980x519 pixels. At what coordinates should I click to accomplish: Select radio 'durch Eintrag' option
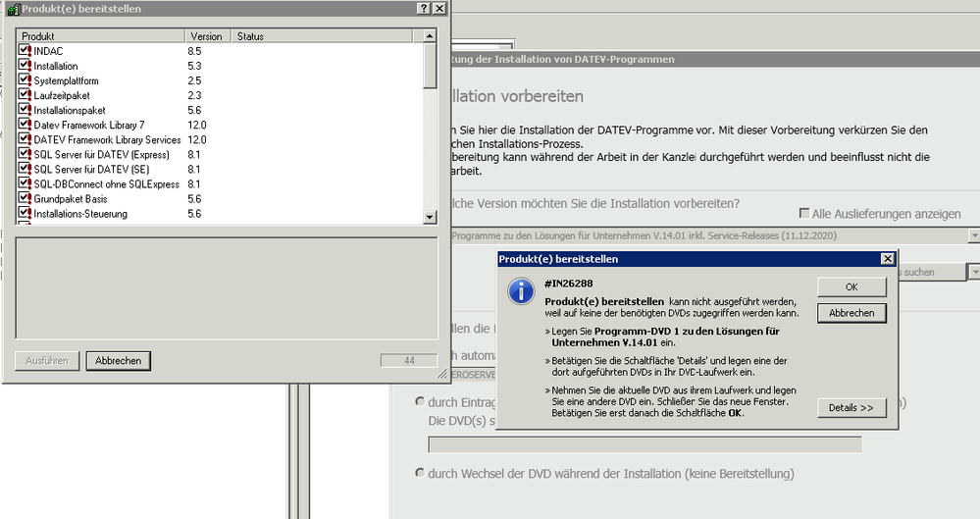[421, 401]
